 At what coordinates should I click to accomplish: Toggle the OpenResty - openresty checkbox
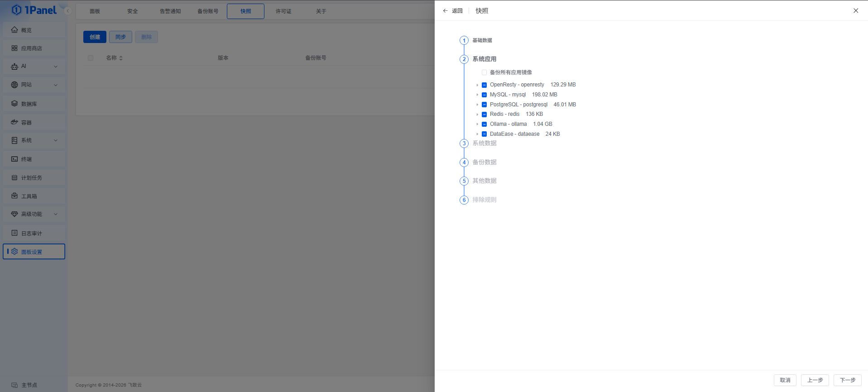[x=484, y=85]
